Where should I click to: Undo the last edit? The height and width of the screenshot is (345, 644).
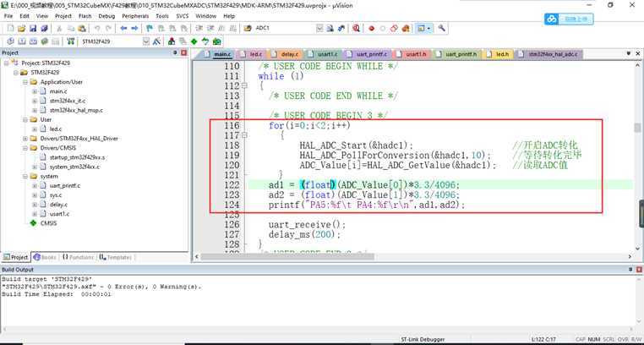[x=97, y=29]
